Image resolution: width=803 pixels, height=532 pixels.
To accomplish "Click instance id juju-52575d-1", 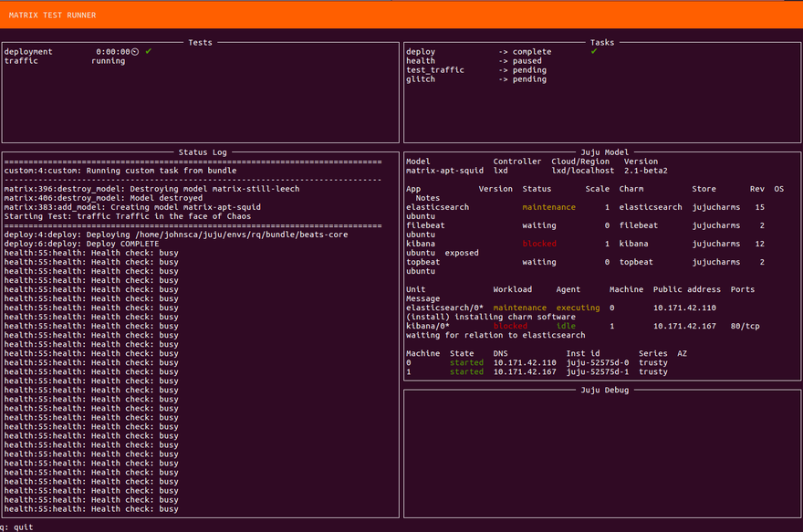I will click(x=598, y=371).
